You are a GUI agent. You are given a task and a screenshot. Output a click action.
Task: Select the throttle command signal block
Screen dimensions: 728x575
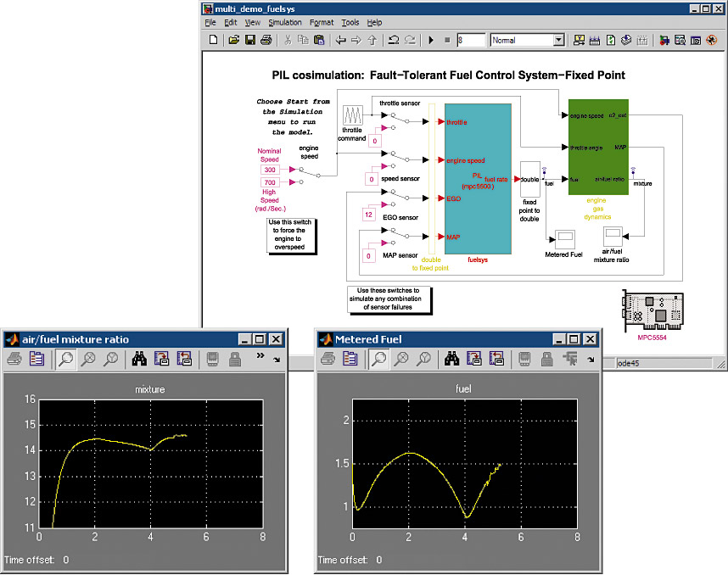pos(352,115)
